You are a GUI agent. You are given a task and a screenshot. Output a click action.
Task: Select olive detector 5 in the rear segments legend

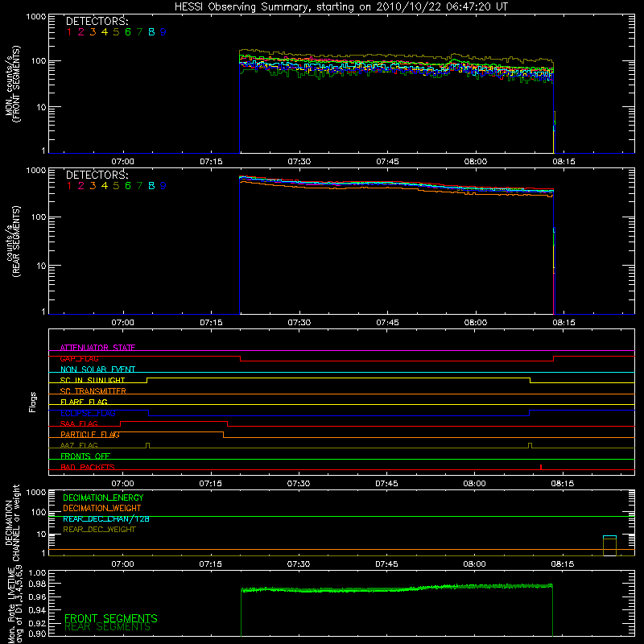pos(116,186)
